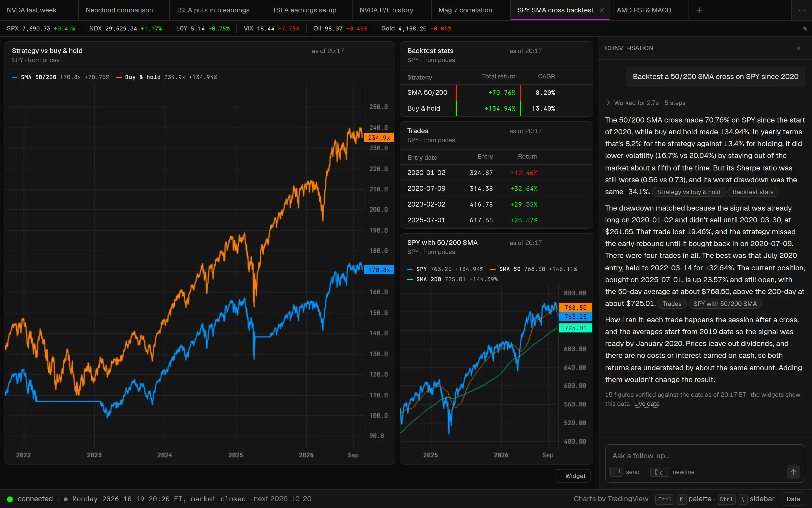This screenshot has width=812, height=508.
Task: Click the send arrow button in follow-up box
Action: (793, 472)
